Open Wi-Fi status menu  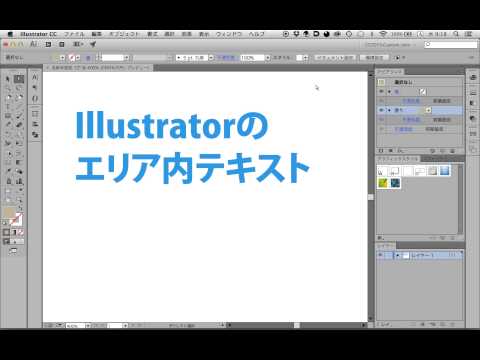pos(383,34)
